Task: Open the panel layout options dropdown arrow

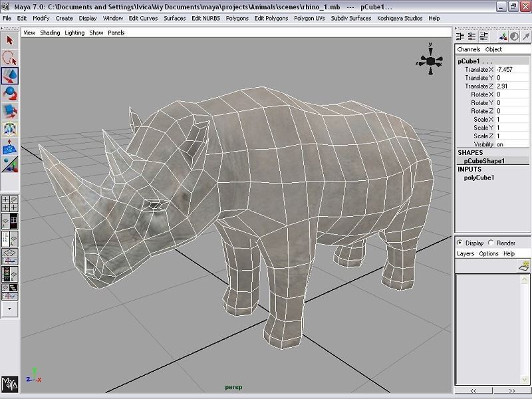Action: point(9,309)
